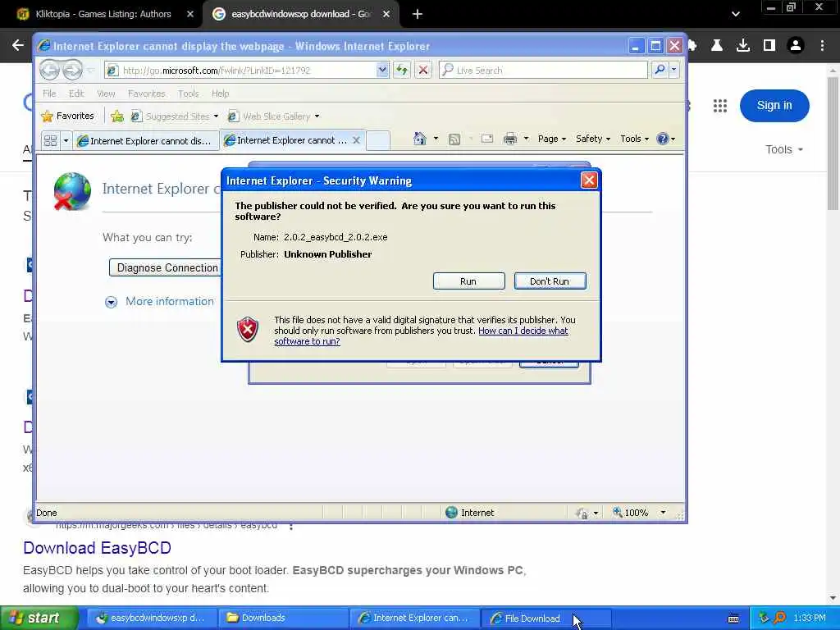840x630 pixels.
Task: Open Chrome three-dot menu
Action: click(822, 46)
